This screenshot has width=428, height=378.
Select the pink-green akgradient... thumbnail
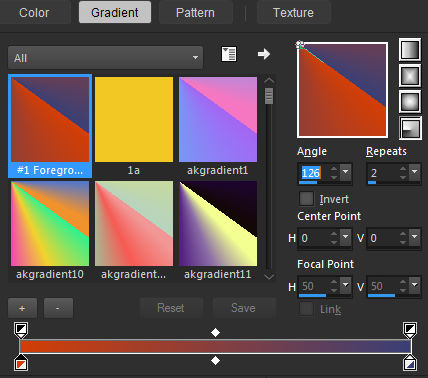pyautogui.click(x=134, y=224)
